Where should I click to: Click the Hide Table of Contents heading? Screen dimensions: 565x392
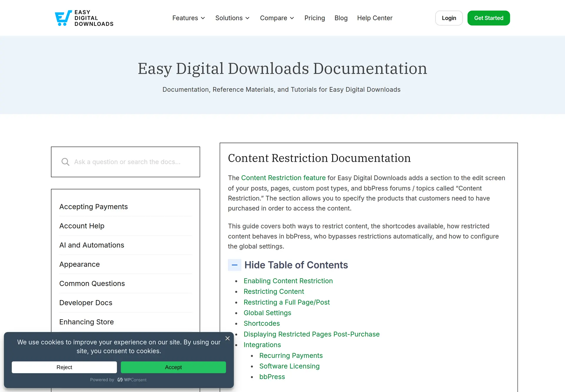click(296, 265)
